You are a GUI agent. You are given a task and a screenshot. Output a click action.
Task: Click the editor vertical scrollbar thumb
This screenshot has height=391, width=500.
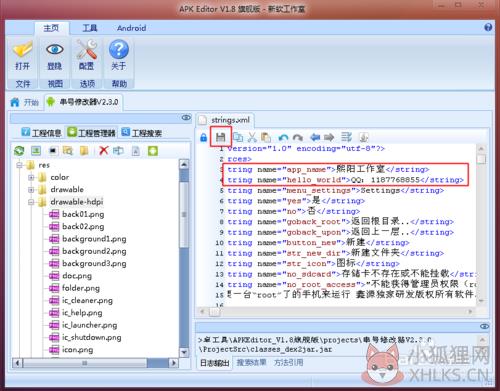coord(481,159)
